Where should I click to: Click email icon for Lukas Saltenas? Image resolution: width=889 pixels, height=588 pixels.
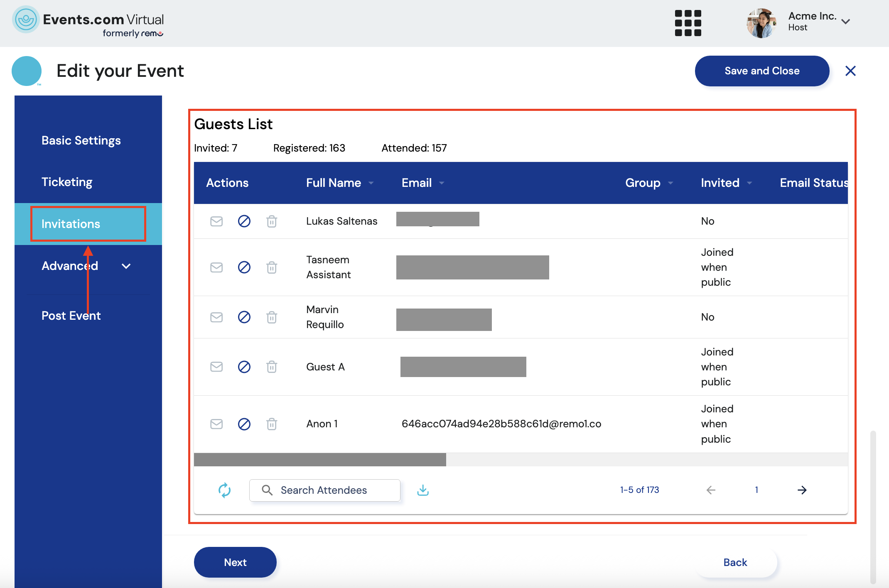[x=216, y=221]
